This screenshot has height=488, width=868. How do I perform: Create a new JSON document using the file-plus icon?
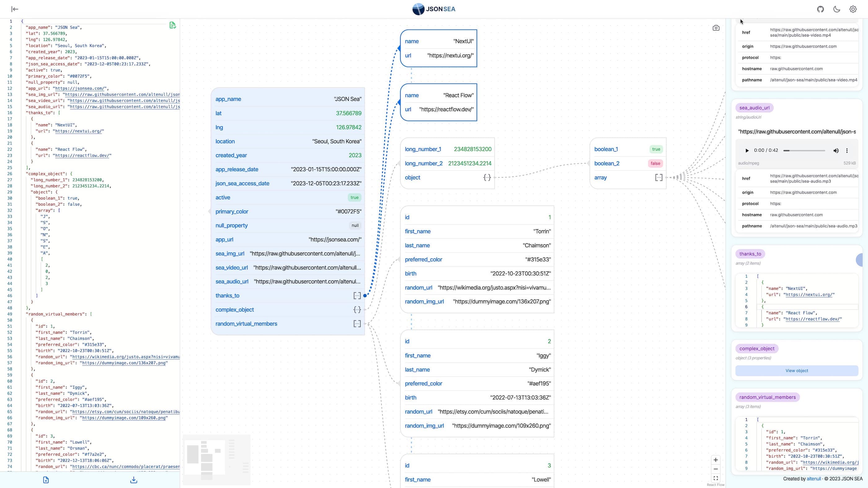(x=46, y=480)
